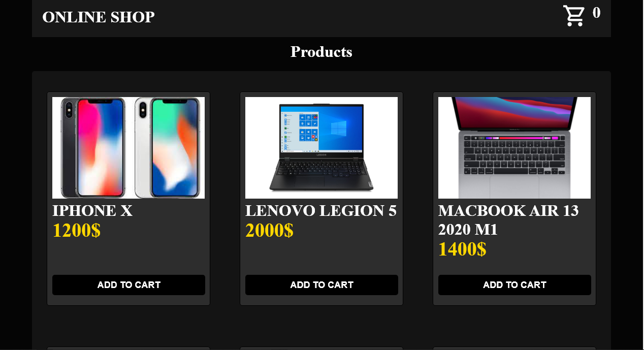Open the shopping cart icon
Screen dimensions: 644x350
574,16
